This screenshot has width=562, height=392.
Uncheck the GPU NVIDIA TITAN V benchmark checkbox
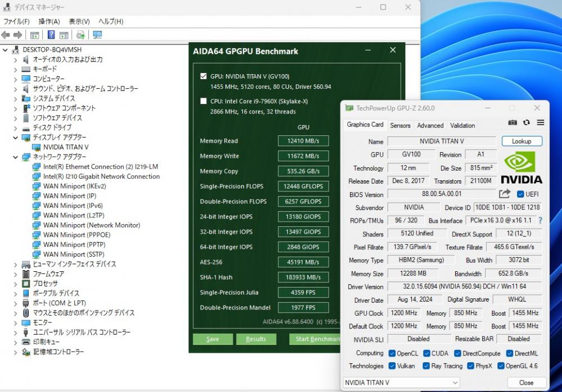203,76
